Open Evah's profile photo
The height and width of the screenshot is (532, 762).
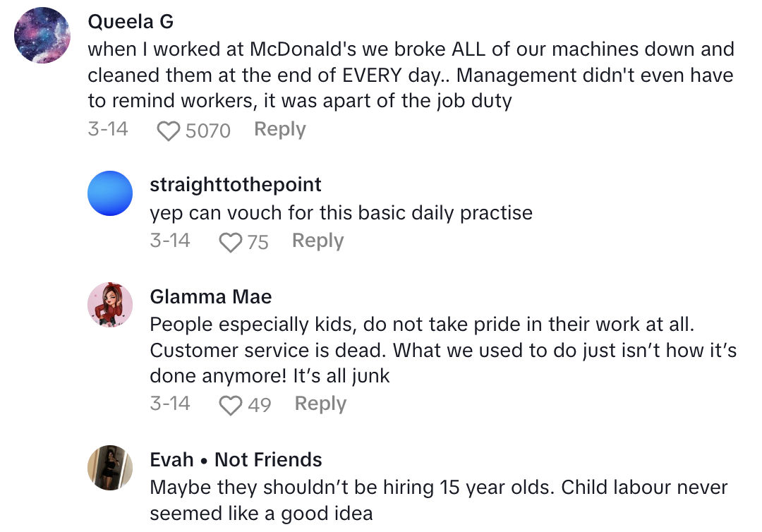click(110, 468)
